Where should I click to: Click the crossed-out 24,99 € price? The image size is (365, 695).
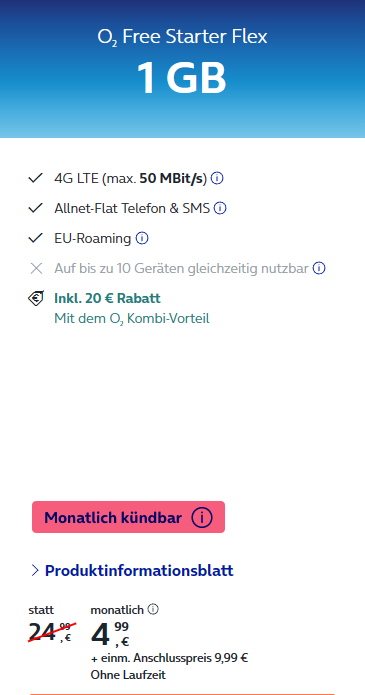click(51, 632)
